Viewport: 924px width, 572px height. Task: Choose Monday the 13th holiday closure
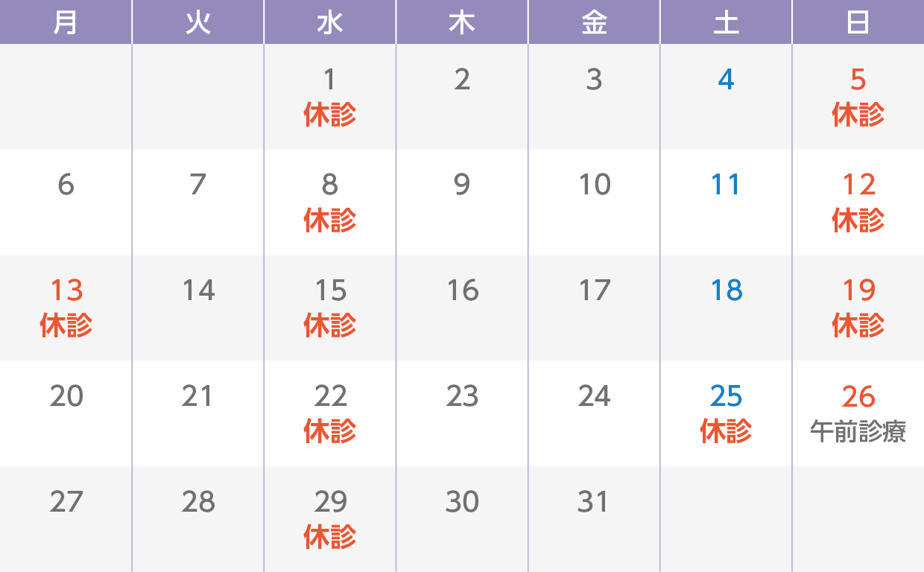66,308
